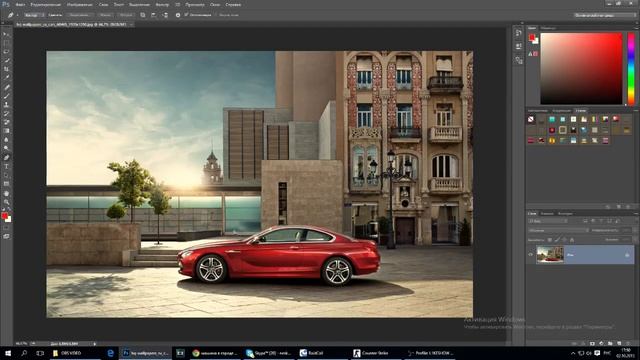640x360 pixels.
Task: Select the Pen tool in toolbox
Action: [x=7, y=158]
